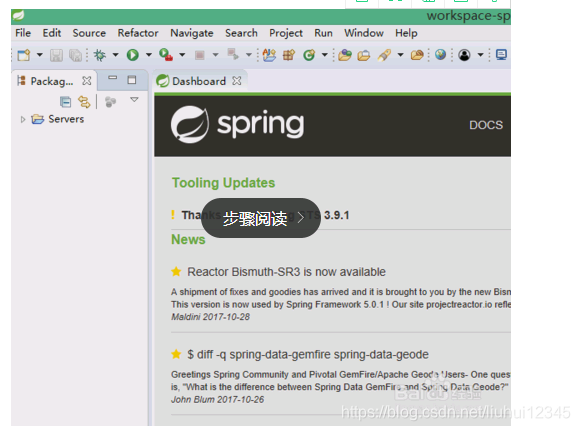Close the Package Explorer view
Screen dimensions: 580x431
coord(87,81)
